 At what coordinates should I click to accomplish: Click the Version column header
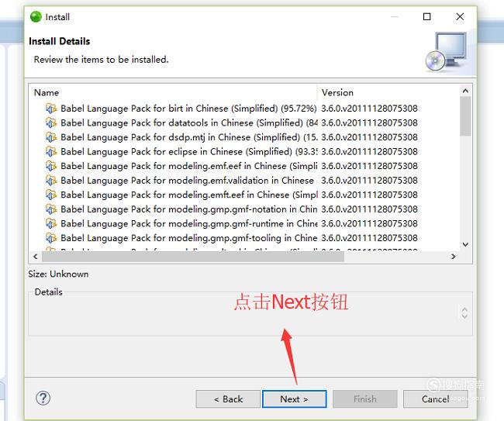click(x=389, y=92)
